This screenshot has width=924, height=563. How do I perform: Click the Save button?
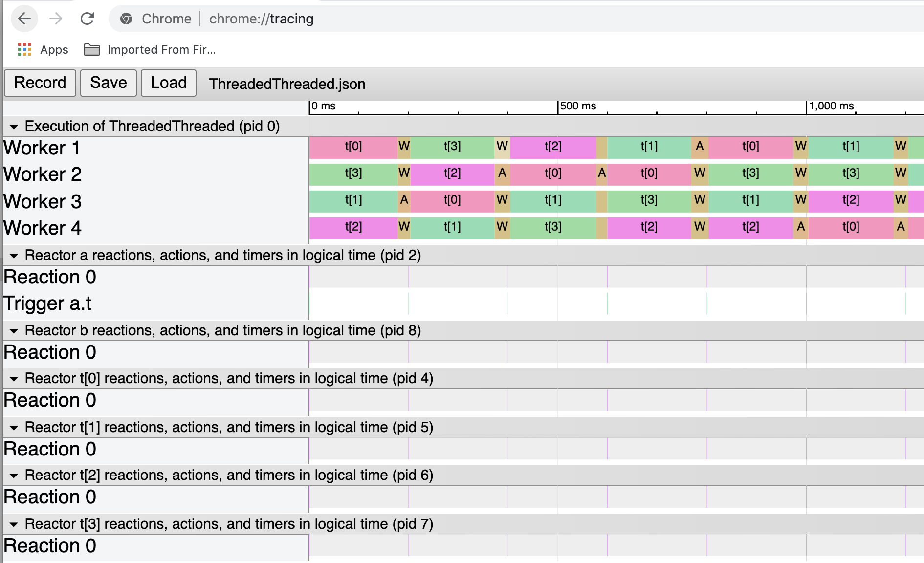point(109,83)
